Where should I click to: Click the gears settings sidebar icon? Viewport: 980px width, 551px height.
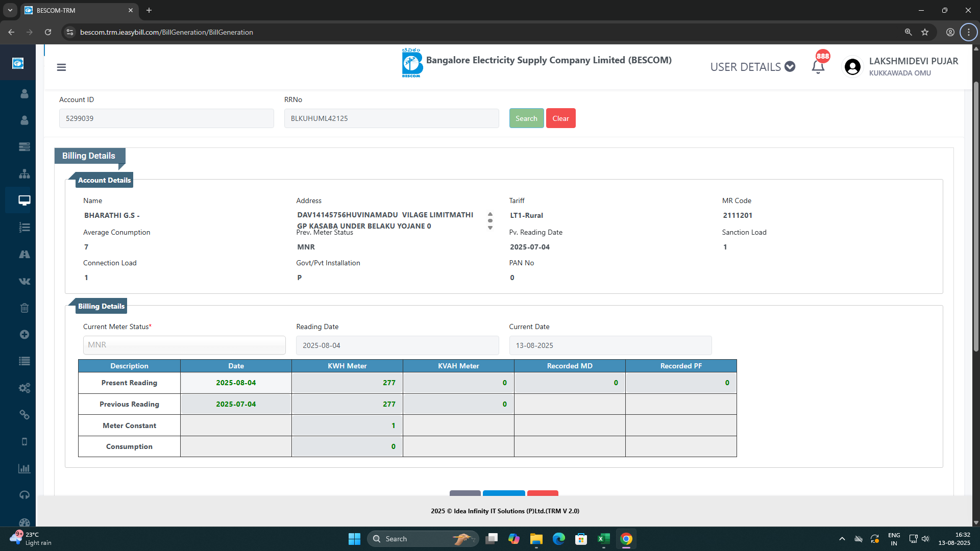point(24,388)
